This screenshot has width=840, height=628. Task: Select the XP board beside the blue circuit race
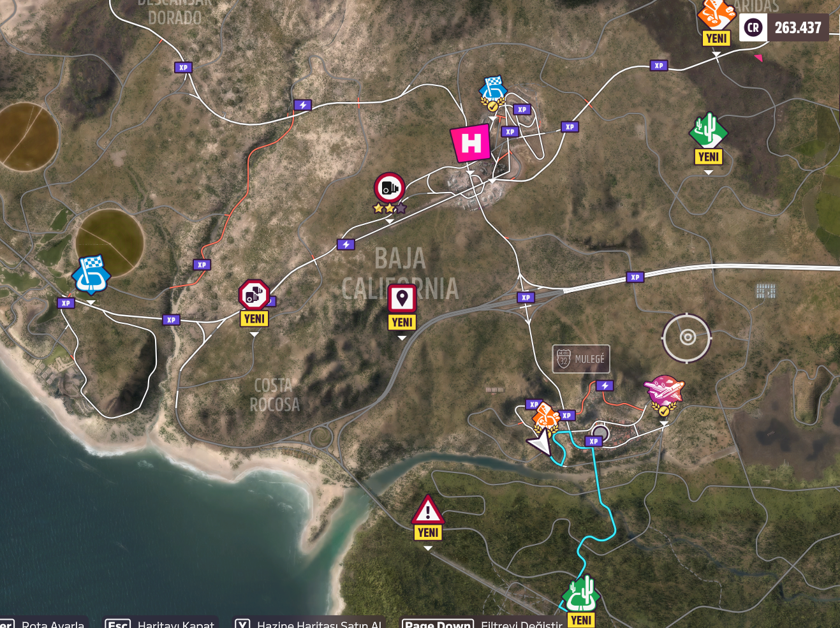[66, 303]
